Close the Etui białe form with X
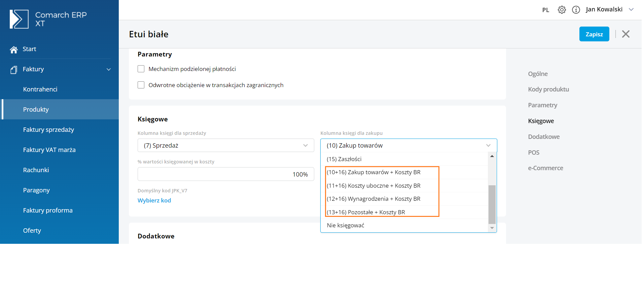Viewport: 644px width, 304px height. click(x=626, y=34)
